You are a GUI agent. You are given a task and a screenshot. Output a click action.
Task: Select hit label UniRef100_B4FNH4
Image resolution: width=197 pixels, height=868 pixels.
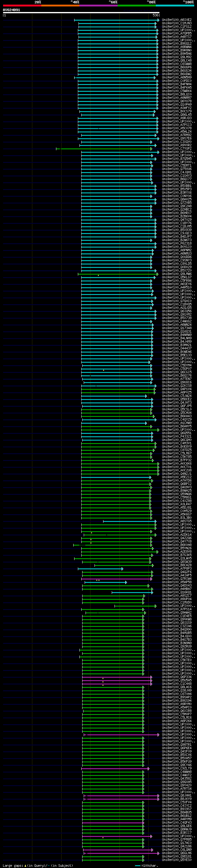tap(177, 84)
